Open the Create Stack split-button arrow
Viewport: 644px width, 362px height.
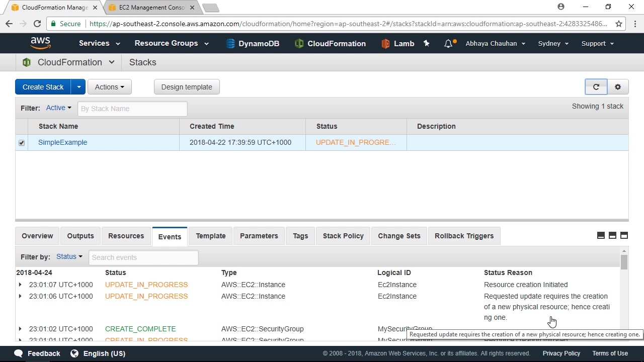(78, 87)
